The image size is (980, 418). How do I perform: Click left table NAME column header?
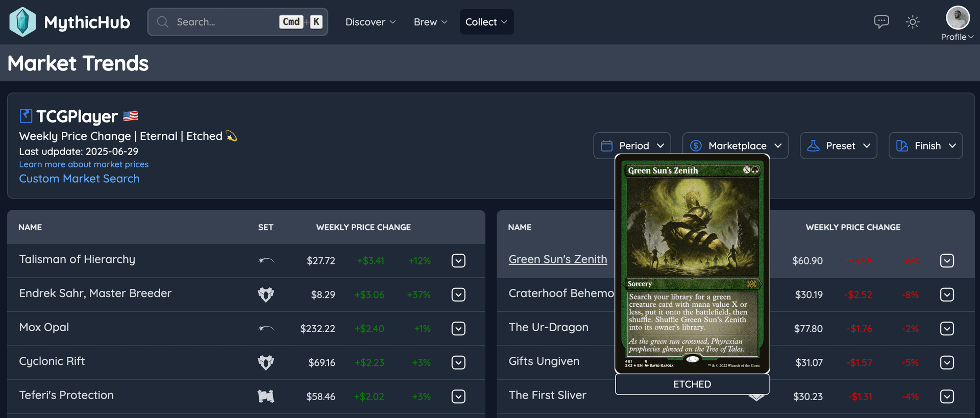(x=30, y=227)
